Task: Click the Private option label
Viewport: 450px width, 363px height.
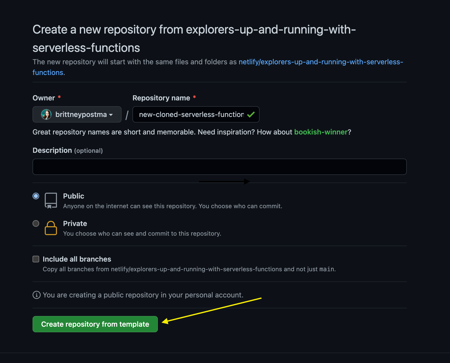Action: 75,223
